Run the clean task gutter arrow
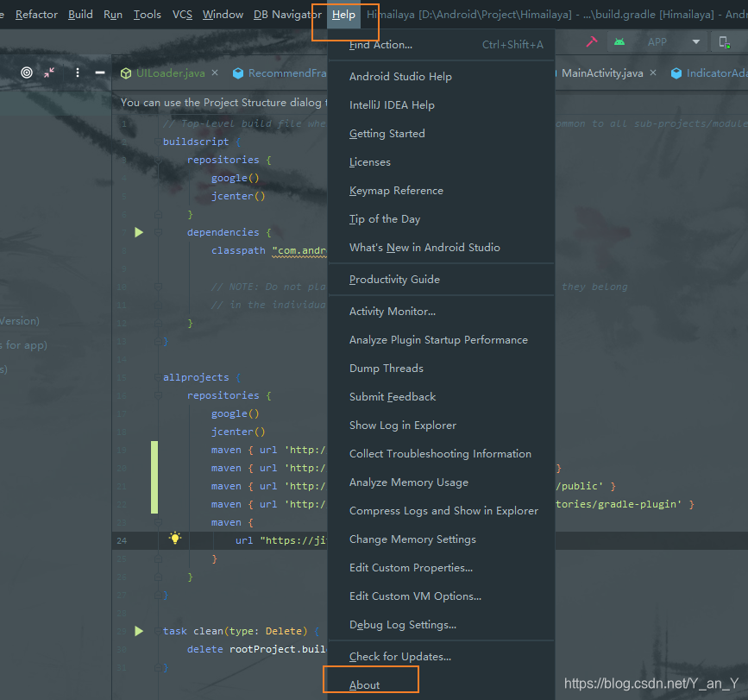This screenshot has height=700, width=748. point(139,631)
